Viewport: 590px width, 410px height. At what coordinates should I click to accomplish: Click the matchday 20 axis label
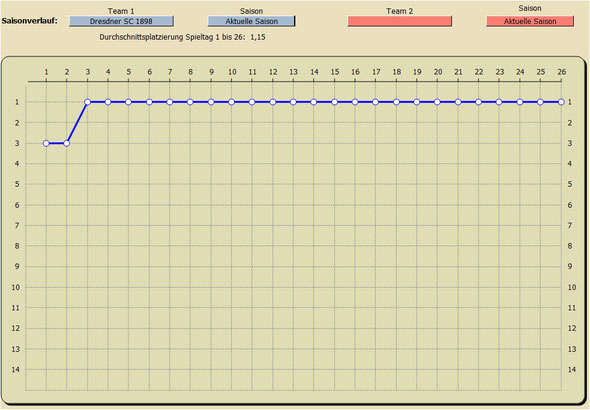point(438,72)
